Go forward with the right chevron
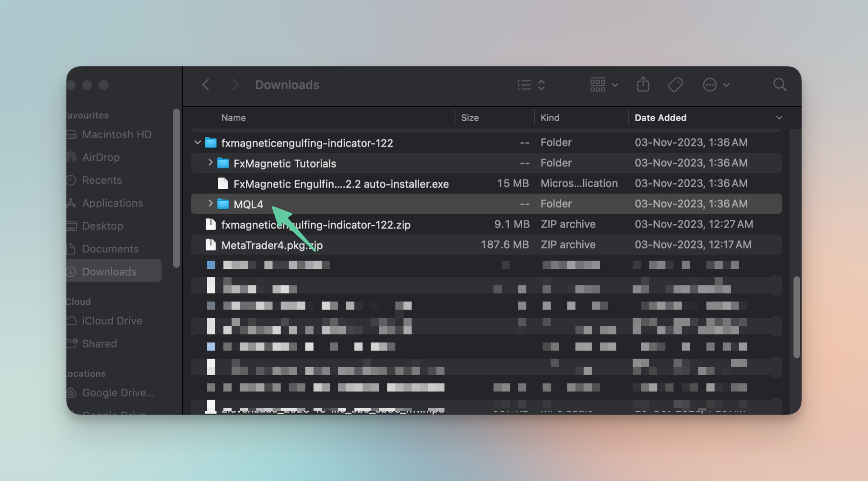Image resolution: width=868 pixels, height=481 pixels. 234,85
